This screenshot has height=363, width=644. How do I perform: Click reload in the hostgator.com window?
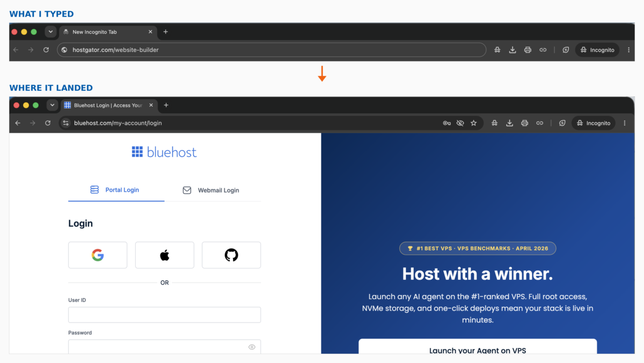(x=46, y=50)
